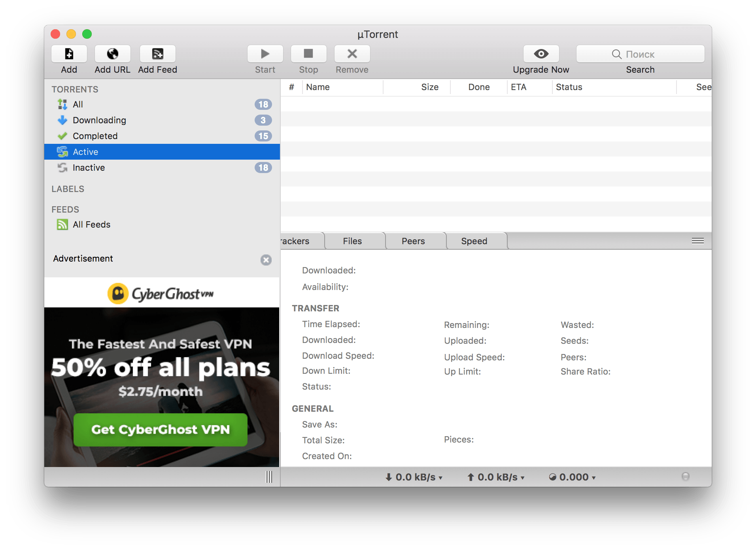Image resolution: width=756 pixels, height=550 pixels.
Task: Click the 3 badge beside Downloading
Action: (263, 120)
